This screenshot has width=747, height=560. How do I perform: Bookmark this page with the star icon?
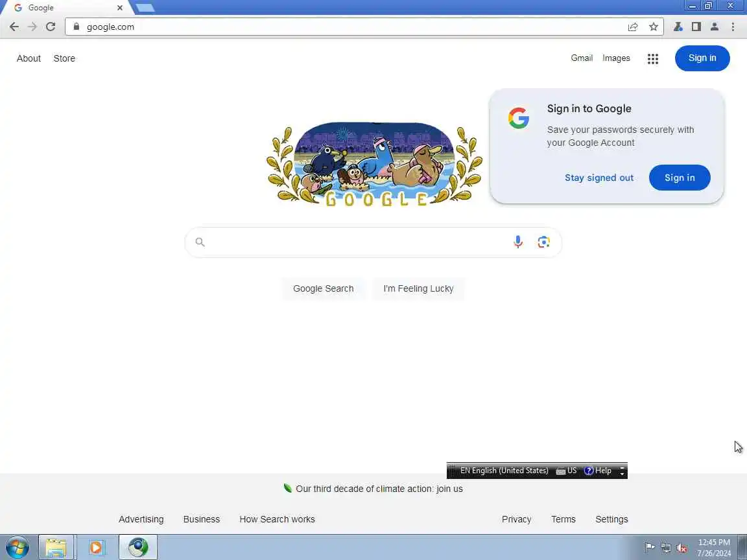pyautogui.click(x=654, y=27)
